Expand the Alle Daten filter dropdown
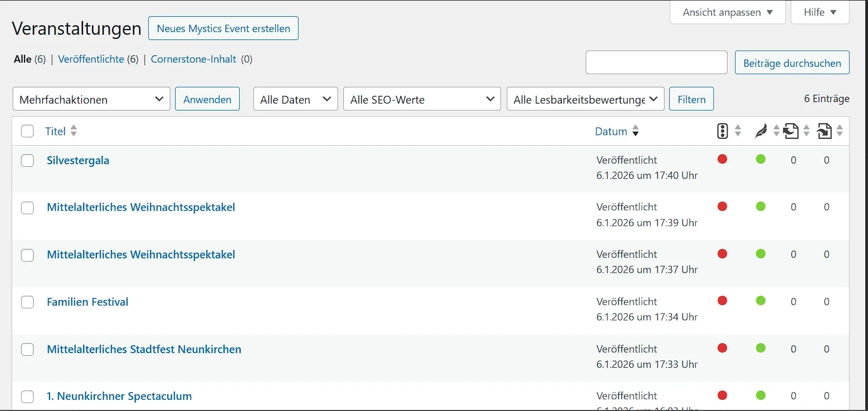 click(x=295, y=99)
